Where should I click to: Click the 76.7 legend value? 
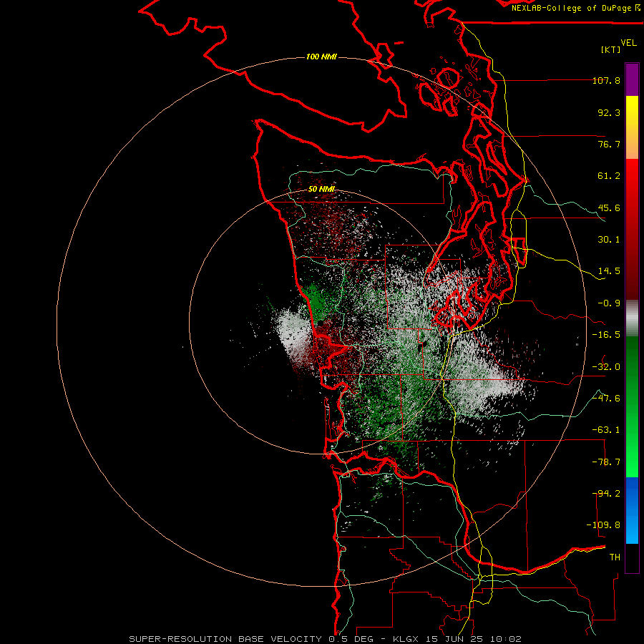[609, 144]
